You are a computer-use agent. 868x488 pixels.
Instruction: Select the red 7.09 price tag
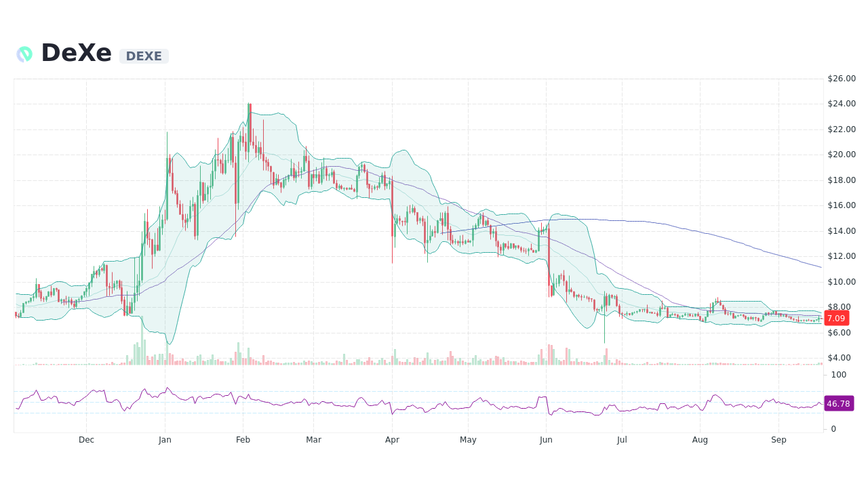pyautogui.click(x=836, y=318)
